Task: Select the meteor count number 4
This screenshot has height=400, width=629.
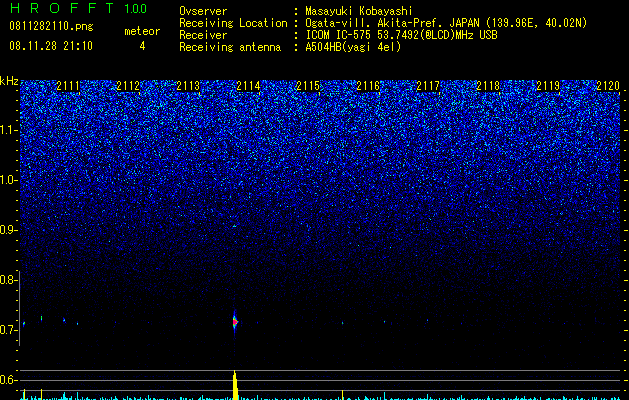Action: (x=142, y=46)
